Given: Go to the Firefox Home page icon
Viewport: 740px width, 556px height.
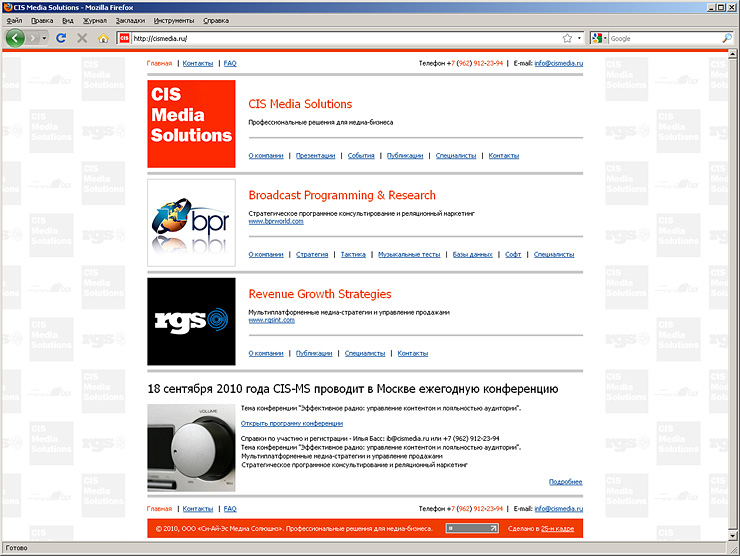Looking at the screenshot, I should pyautogui.click(x=103, y=38).
